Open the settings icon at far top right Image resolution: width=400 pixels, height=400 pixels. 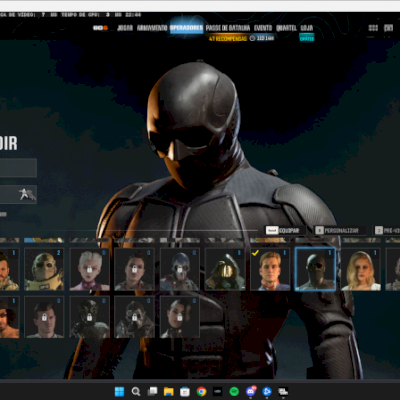(388, 28)
